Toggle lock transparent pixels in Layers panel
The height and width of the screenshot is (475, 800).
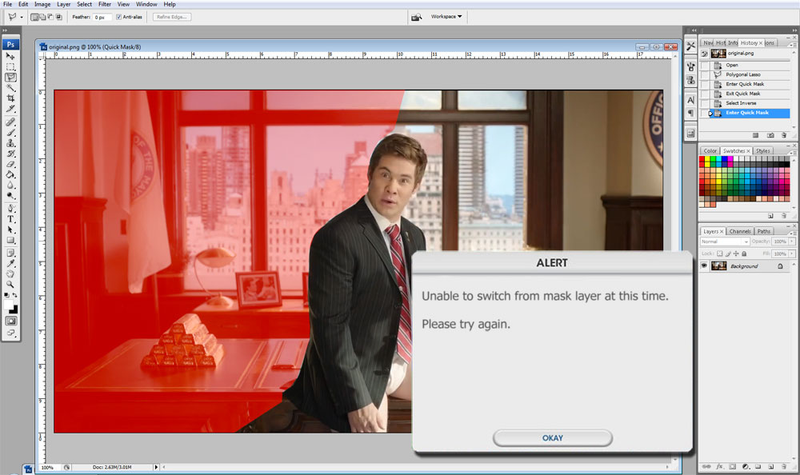[720, 254]
